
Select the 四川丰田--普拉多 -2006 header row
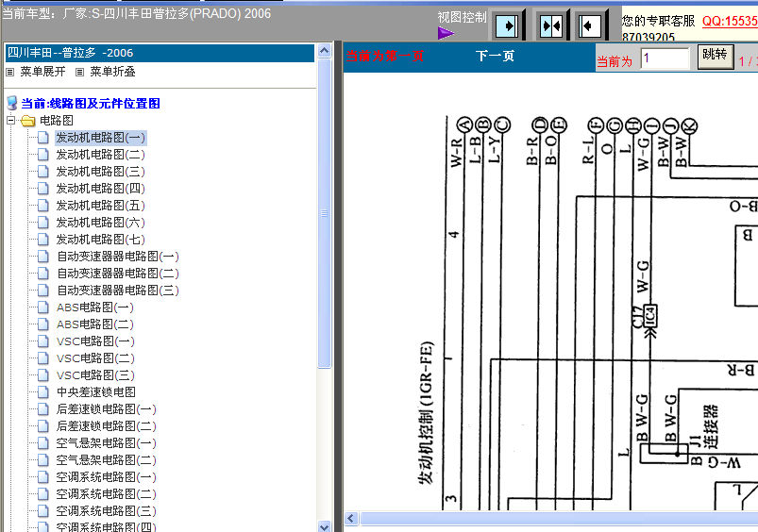tap(160, 53)
